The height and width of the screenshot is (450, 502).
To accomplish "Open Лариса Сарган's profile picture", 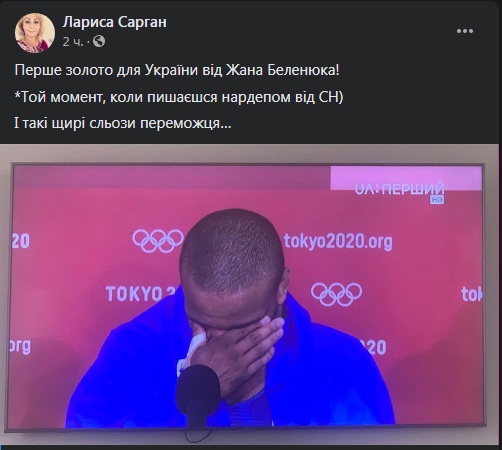I will click(x=35, y=33).
